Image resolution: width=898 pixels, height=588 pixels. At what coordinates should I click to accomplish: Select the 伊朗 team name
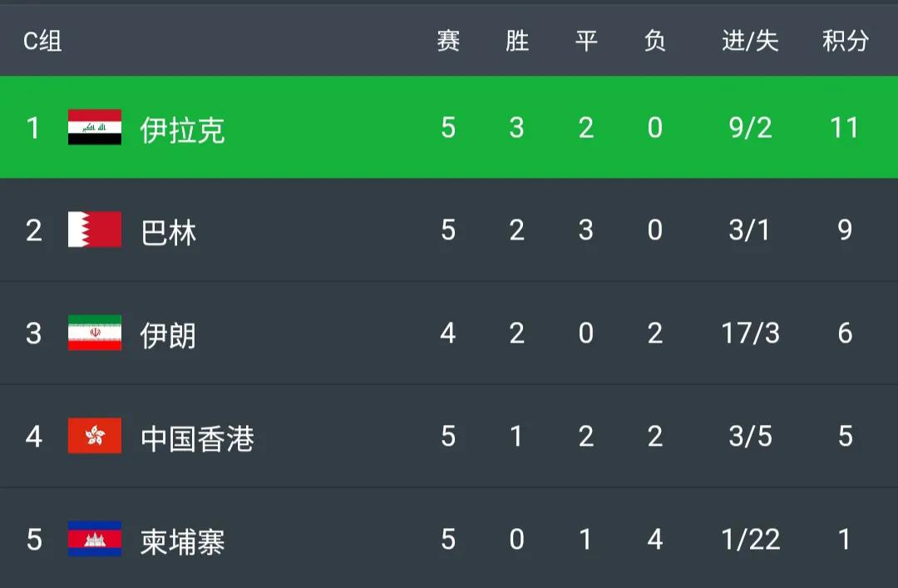pyautogui.click(x=169, y=334)
